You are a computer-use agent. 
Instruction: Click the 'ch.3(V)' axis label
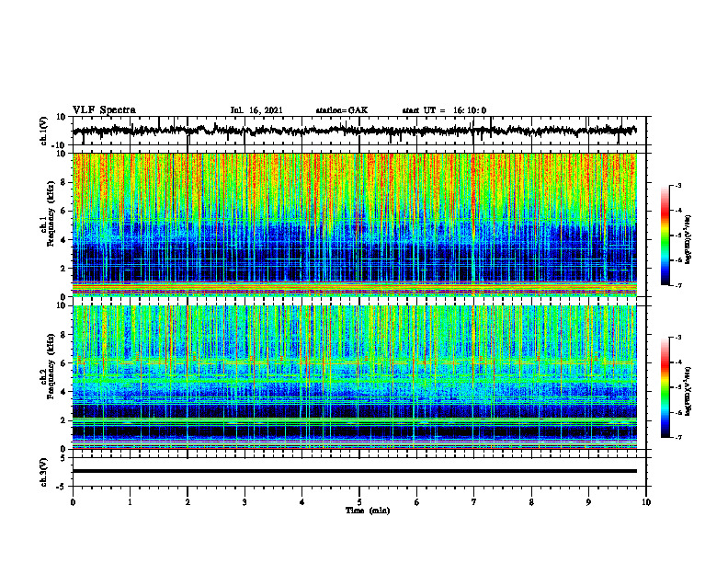[x=44, y=472]
